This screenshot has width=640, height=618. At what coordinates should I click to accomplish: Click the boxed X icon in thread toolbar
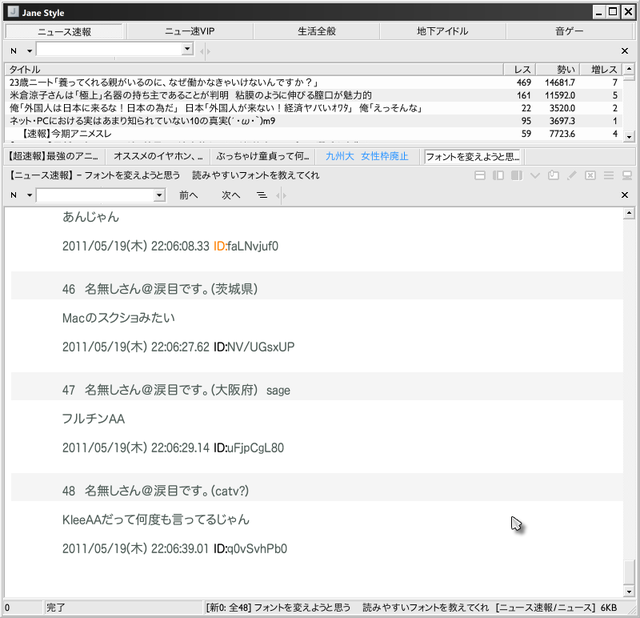coord(590,176)
